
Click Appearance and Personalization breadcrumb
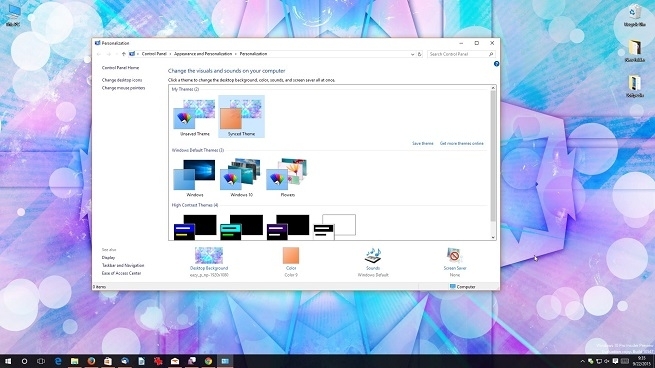pos(203,54)
